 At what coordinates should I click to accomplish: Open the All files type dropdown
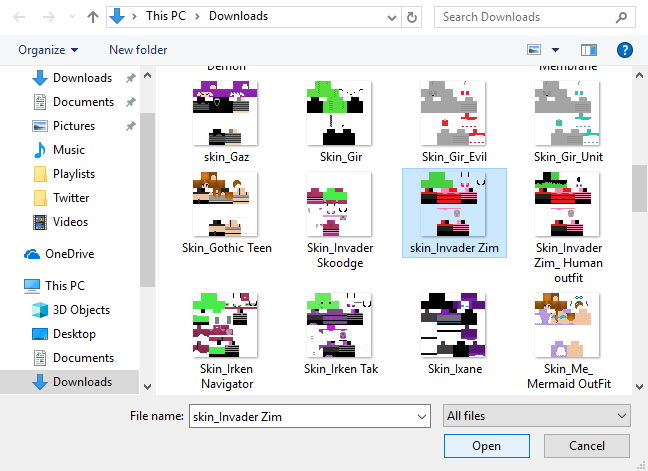pyautogui.click(x=536, y=416)
